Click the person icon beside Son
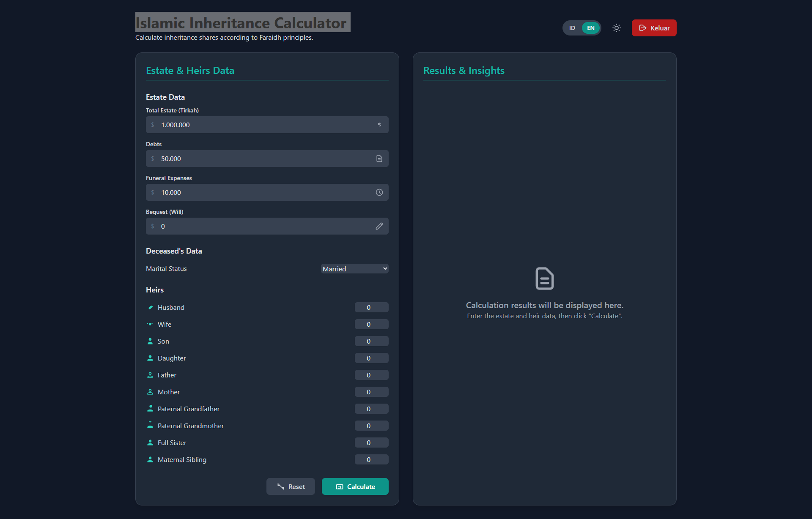Image resolution: width=812 pixels, height=519 pixels. 150,341
